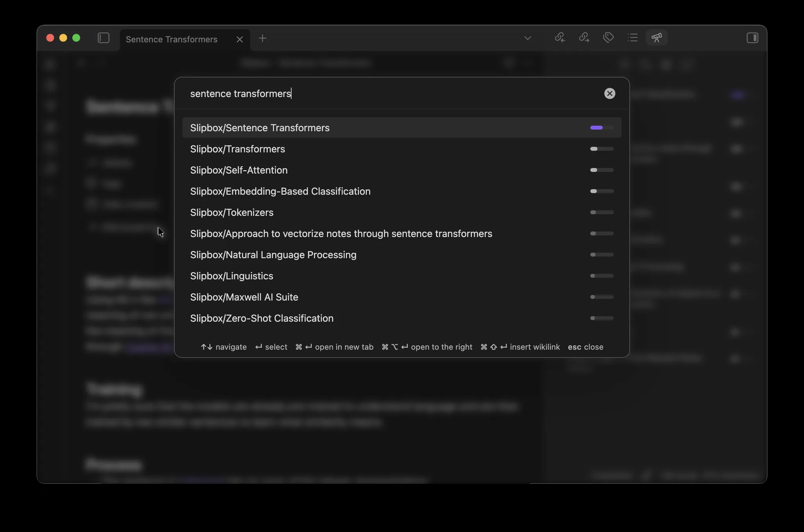804x532 pixels.
Task: Expand the tab list chevron
Action: point(528,38)
